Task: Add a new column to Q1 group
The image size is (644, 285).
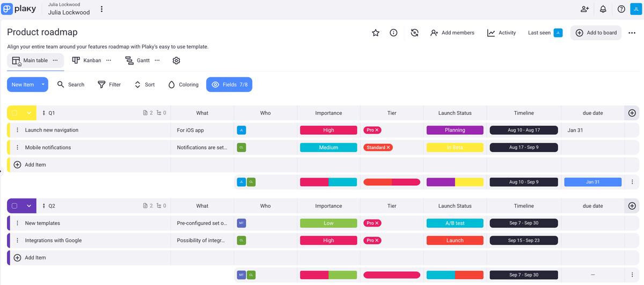Action: click(632, 113)
